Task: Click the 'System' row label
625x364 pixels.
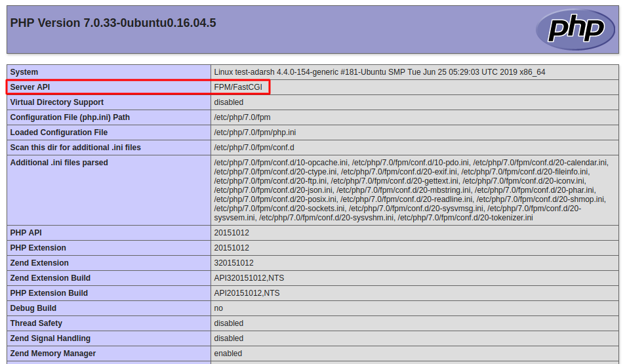Action: coord(24,72)
